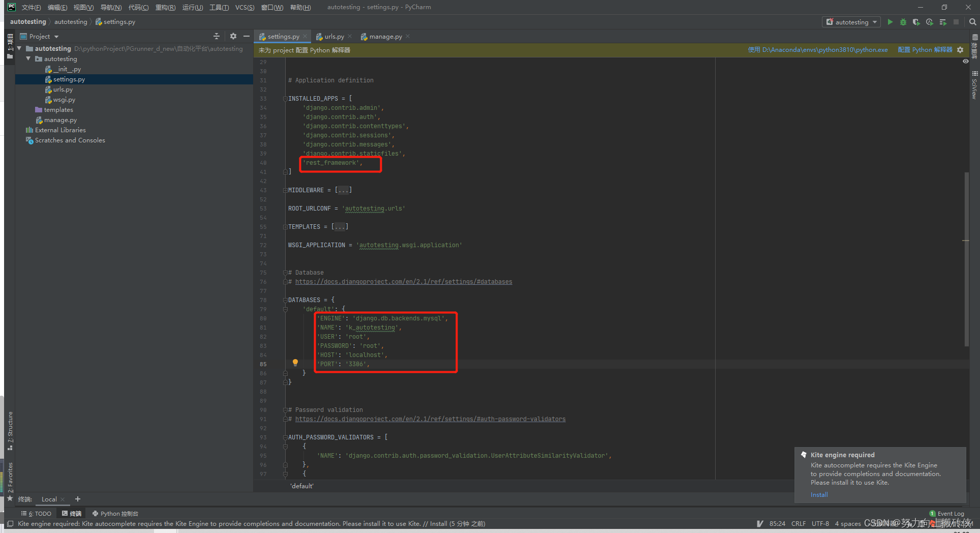The height and width of the screenshot is (533, 980).
Task: Hide the Project tool window
Action: [247, 36]
